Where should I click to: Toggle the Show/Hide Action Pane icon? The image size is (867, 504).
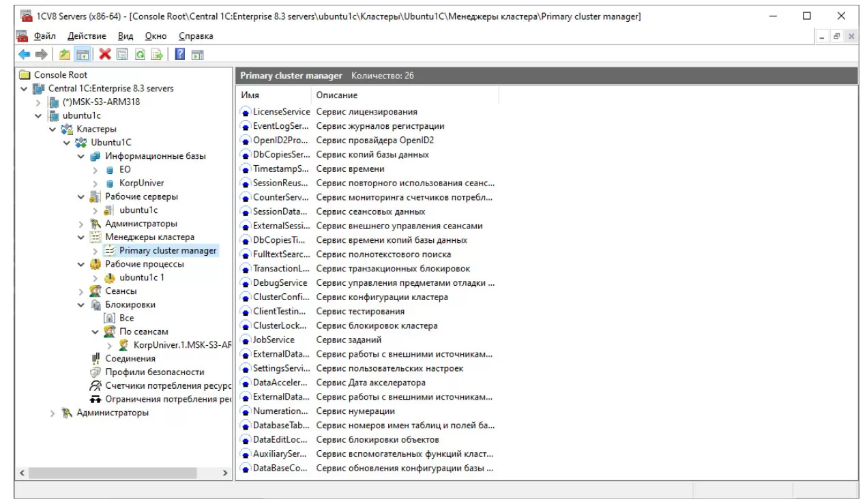[197, 55]
